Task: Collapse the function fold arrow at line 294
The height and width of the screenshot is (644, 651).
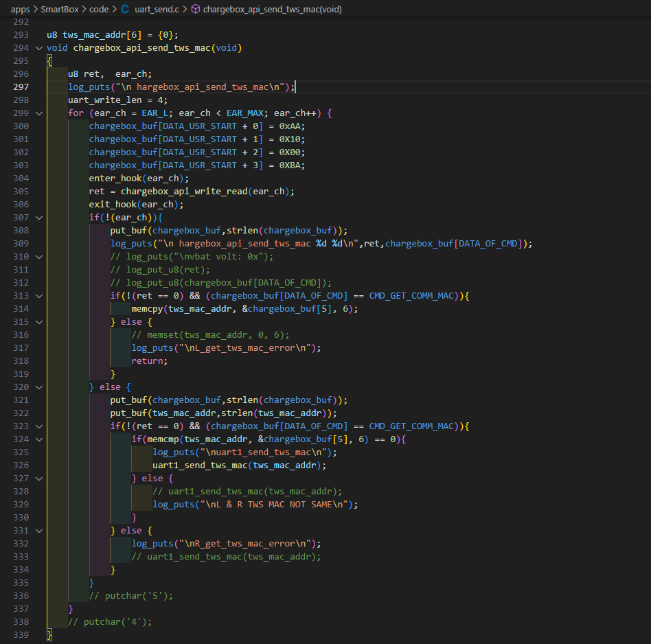Action: tap(39, 48)
